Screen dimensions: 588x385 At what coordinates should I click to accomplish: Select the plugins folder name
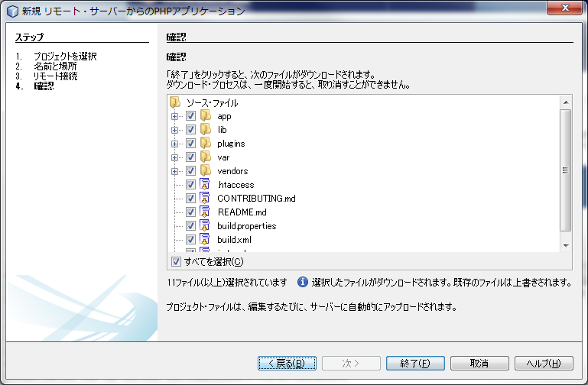tap(231, 144)
